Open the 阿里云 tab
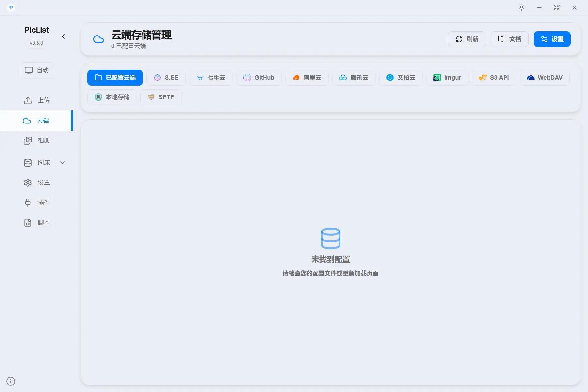Image resolution: width=588 pixels, height=392 pixels. (307, 78)
